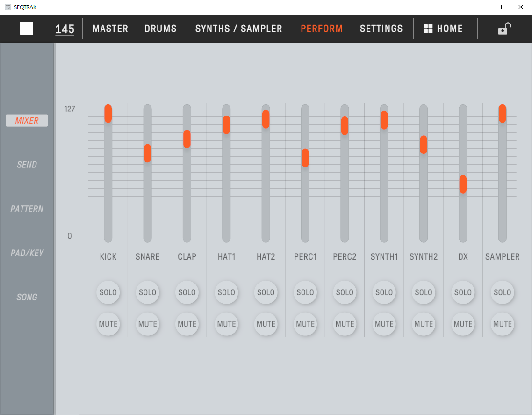Click the DX channel label

coord(463,257)
